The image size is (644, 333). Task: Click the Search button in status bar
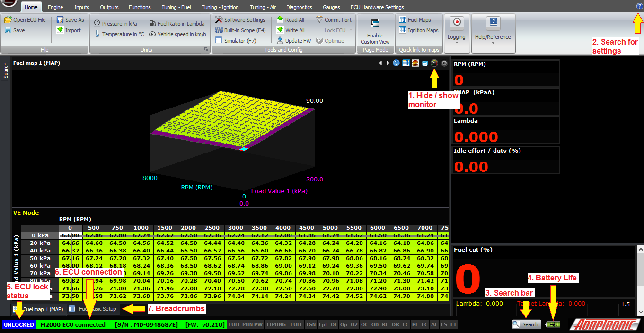[526, 324]
